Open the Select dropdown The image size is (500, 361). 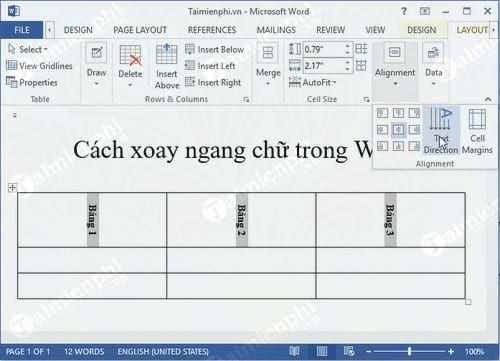(28, 49)
